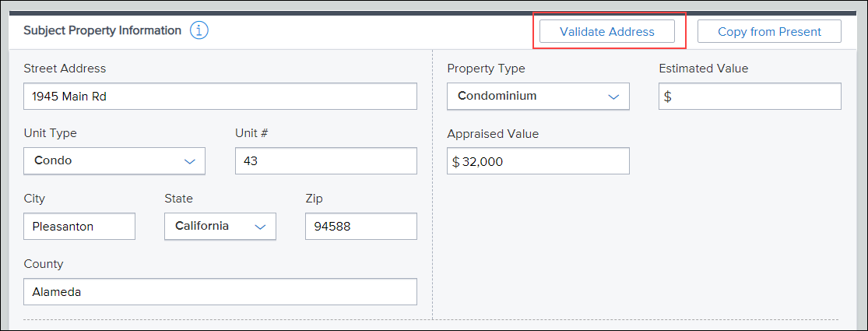Click the chevron arrow in Property Type box

click(x=613, y=97)
